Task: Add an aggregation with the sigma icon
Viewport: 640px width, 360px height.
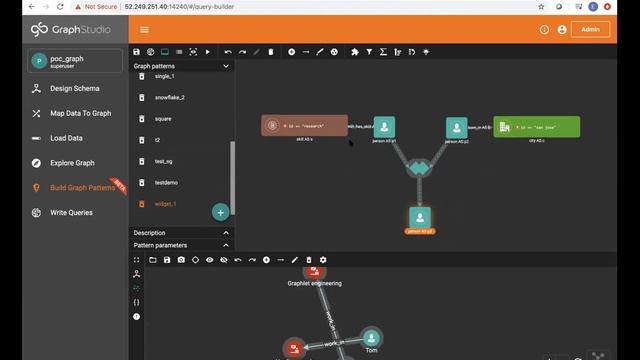Action: 383,52
